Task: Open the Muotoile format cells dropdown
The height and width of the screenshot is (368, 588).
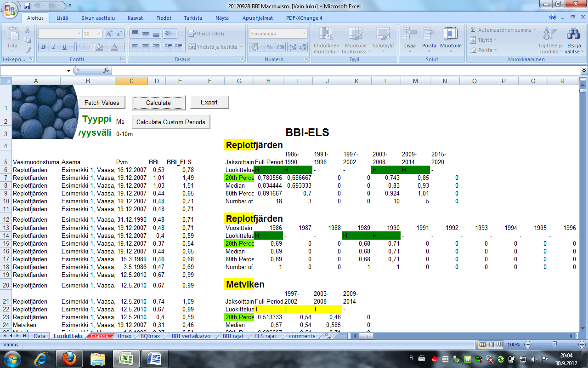Action: [x=451, y=51]
